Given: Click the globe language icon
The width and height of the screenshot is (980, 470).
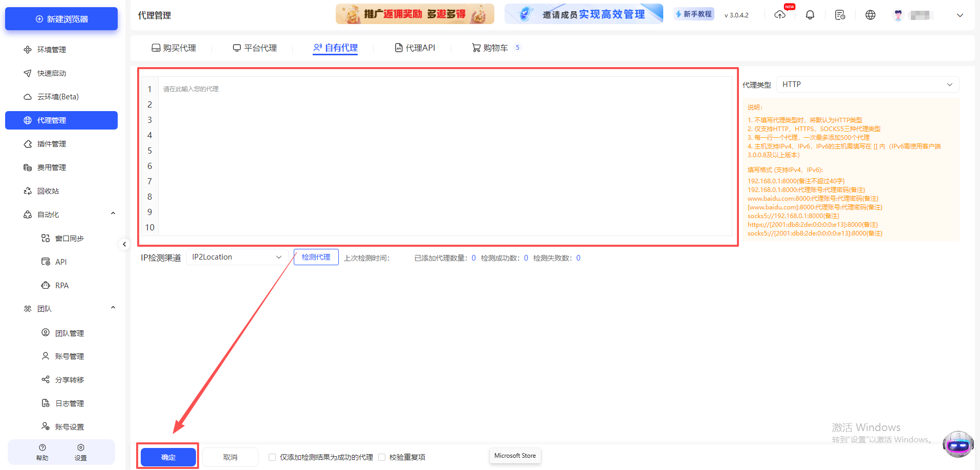Looking at the screenshot, I should pyautogui.click(x=870, y=15).
